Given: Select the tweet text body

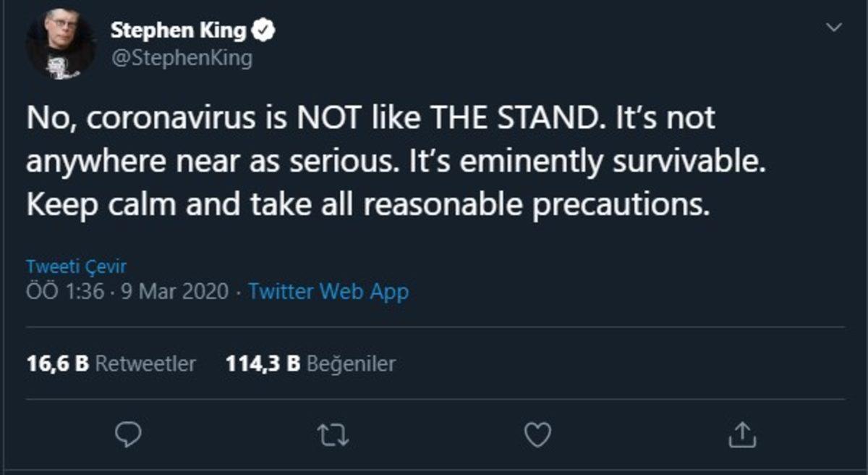Looking at the screenshot, I should coord(362,158).
